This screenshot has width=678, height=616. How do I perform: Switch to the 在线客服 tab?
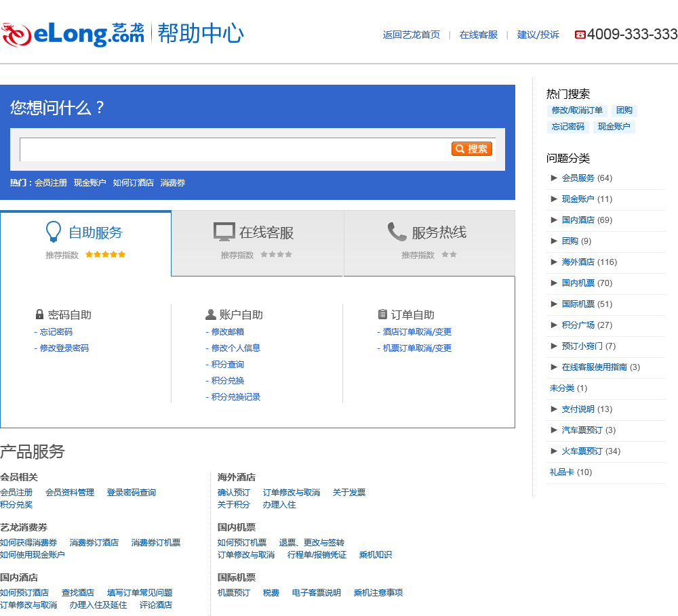257,243
